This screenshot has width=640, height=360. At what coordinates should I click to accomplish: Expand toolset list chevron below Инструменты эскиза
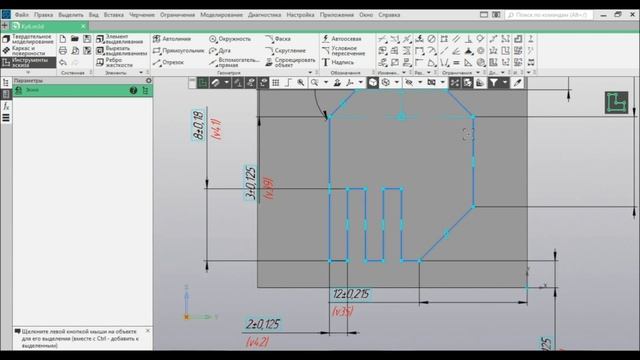click(x=28, y=72)
